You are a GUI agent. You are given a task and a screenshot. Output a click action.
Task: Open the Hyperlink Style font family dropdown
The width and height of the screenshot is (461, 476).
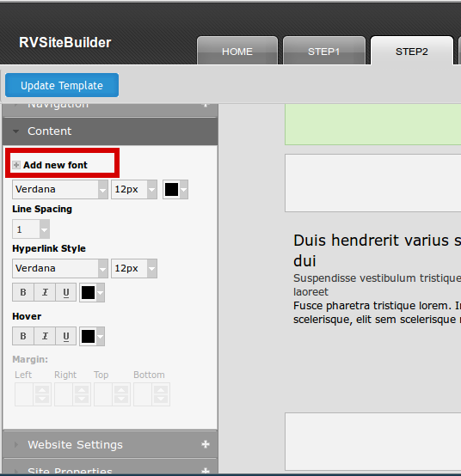(x=60, y=268)
